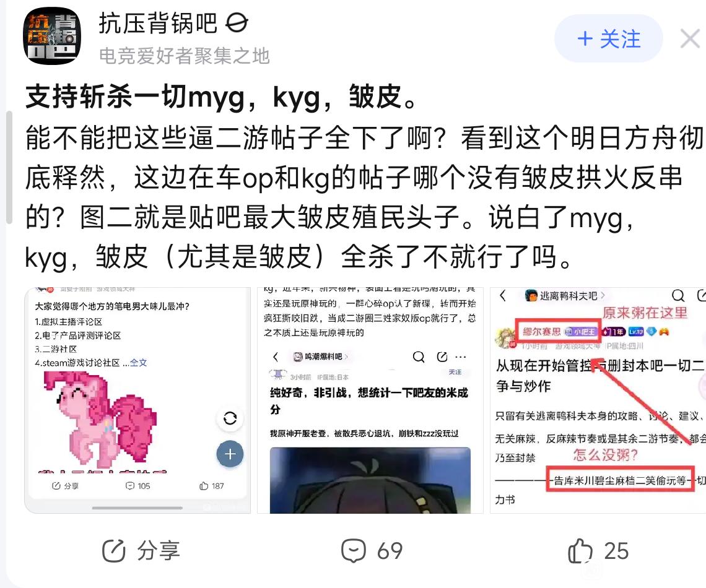Open the bold post title text

[222, 97]
